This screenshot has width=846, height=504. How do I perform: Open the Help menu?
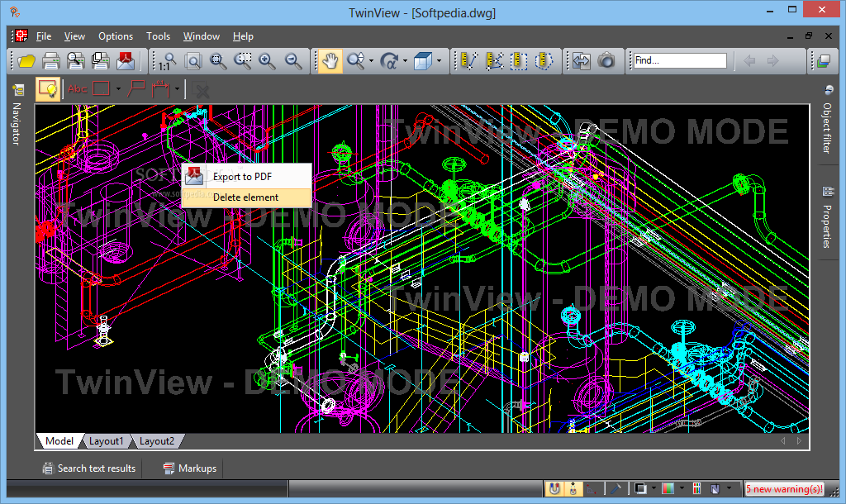click(243, 36)
